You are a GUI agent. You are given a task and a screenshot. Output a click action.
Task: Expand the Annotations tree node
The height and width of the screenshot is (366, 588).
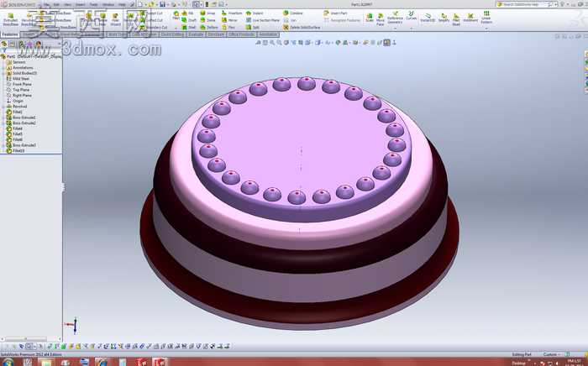(x=3, y=68)
